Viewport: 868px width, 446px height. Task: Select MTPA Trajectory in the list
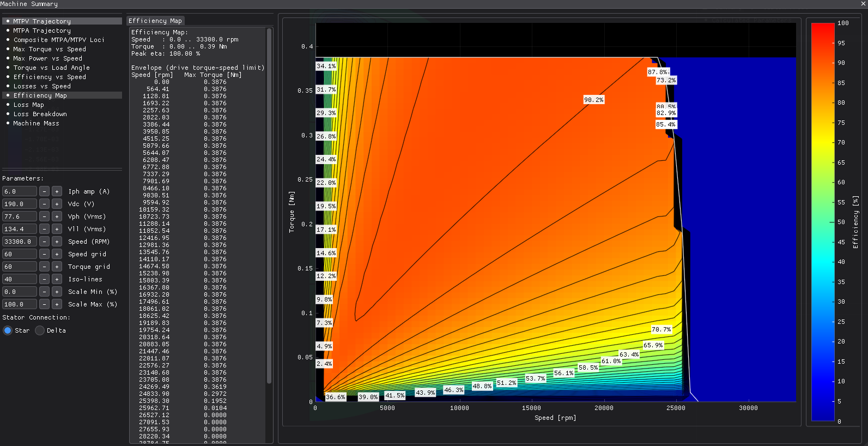pos(62,31)
